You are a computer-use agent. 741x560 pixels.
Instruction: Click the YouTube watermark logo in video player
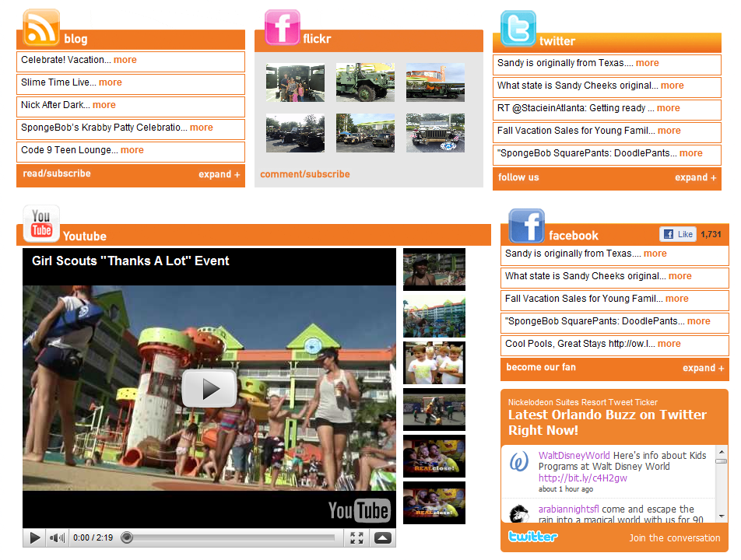pos(359,510)
